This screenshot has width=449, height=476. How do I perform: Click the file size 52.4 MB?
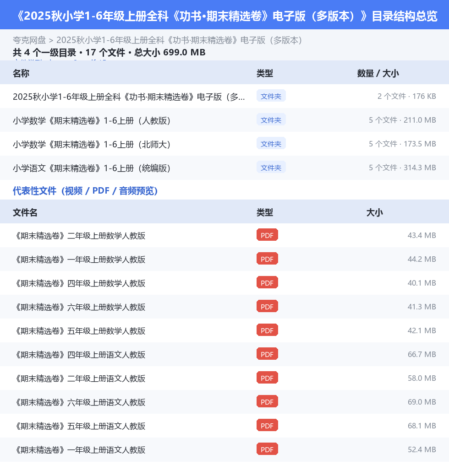(422, 449)
